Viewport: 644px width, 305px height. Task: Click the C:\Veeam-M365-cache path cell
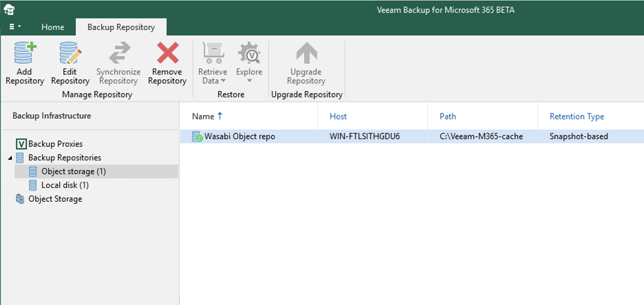(x=481, y=136)
